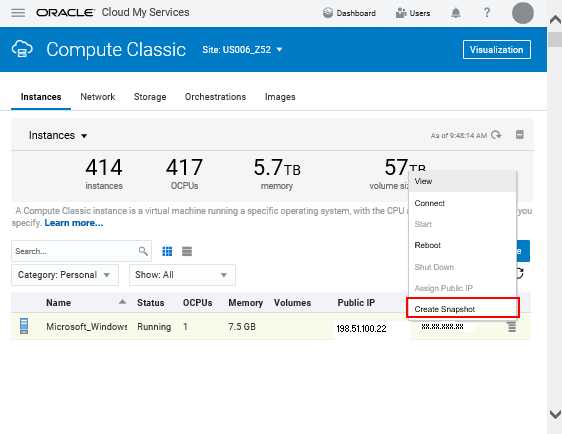Open the Show: All dropdown
This screenshot has height=434, width=562.
click(x=182, y=275)
